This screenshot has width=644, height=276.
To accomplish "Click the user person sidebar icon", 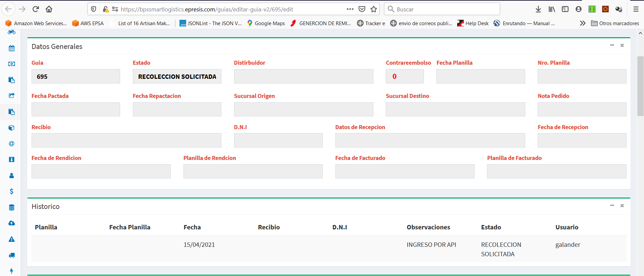I will pyautogui.click(x=12, y=175).
